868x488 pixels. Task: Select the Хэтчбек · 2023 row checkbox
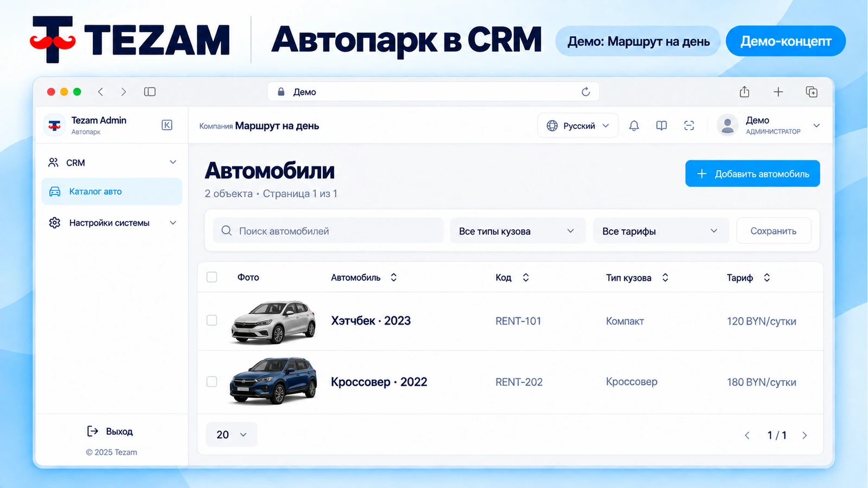[x=212, y=320]
